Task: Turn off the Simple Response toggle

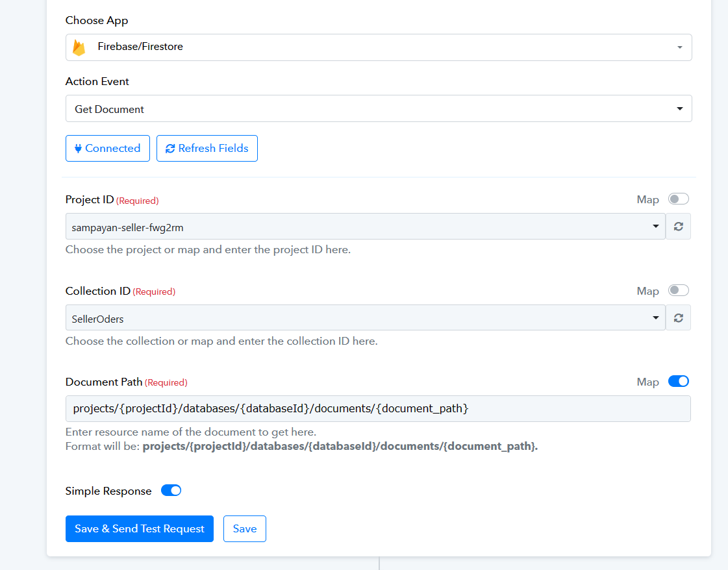Action: pyautogui.click(x=171, y=491)
